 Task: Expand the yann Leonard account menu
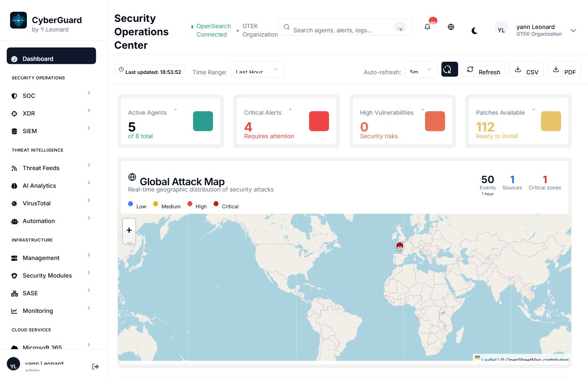coord(573,30)
